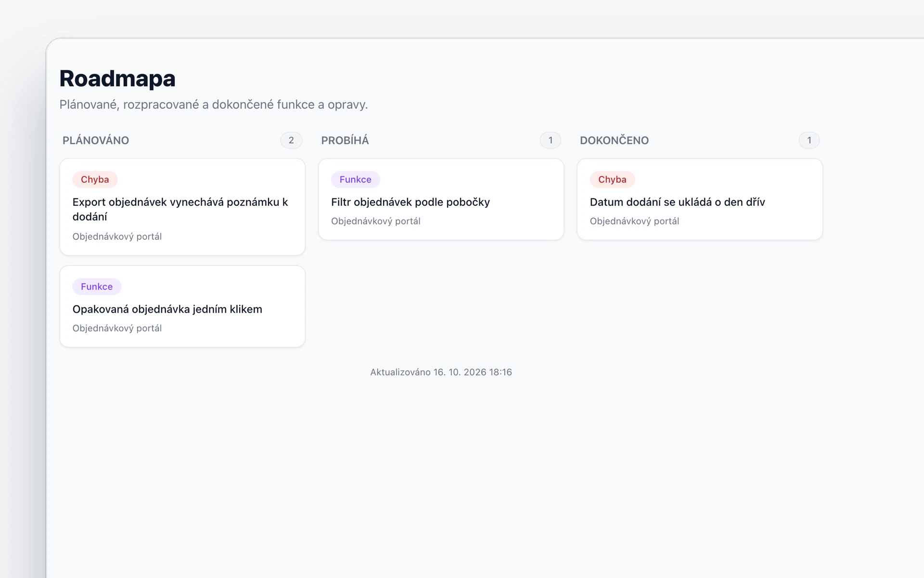Click the Aktualizováno 16. 10. 2026 timestamp
924x578 pixels.
[x=441, y=372]
